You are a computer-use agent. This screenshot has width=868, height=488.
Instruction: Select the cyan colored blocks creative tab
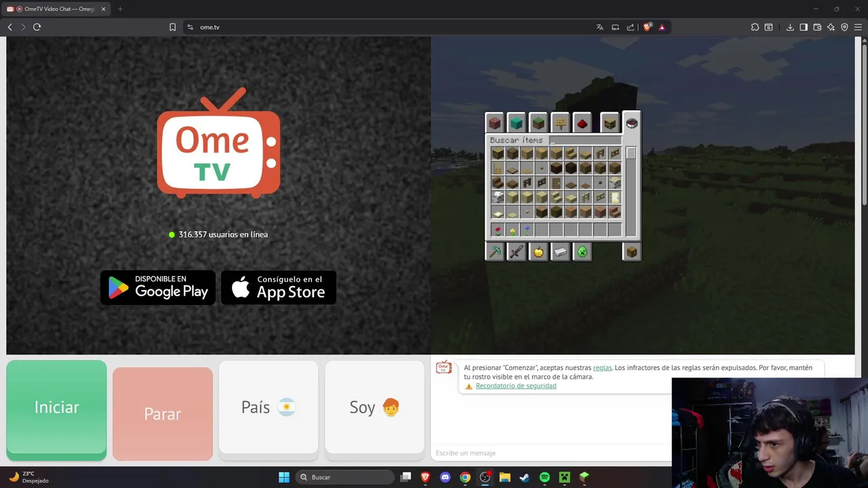pyautogui.click(x=516, y=123)
